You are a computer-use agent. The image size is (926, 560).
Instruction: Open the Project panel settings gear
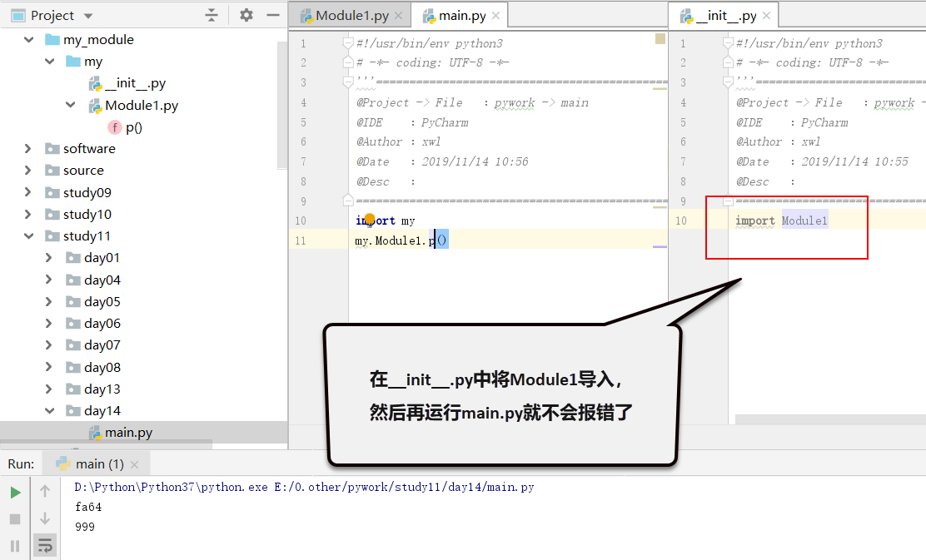click(x=244, y=15)
